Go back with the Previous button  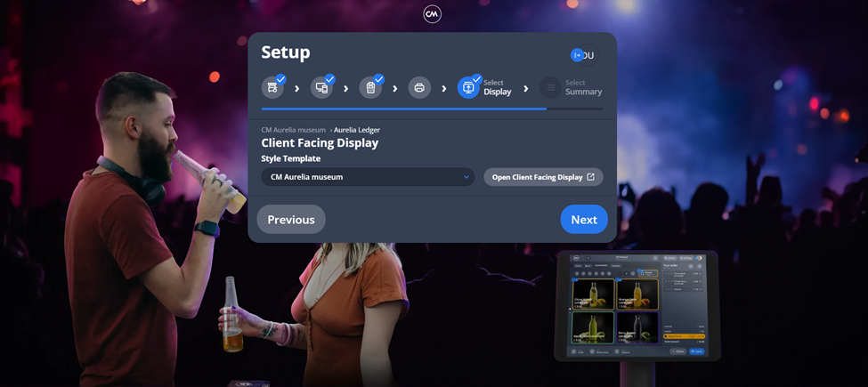291,220
